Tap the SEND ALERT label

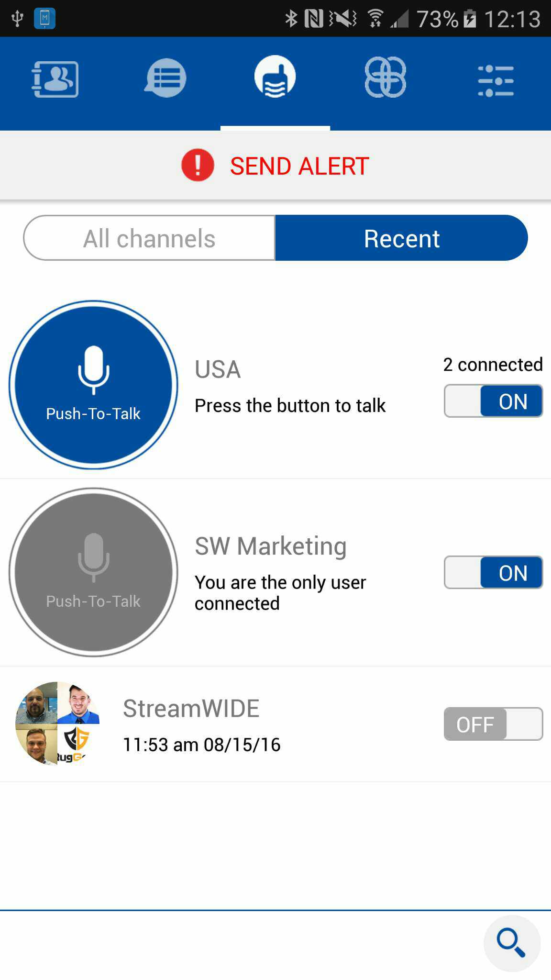click(299, 166)
